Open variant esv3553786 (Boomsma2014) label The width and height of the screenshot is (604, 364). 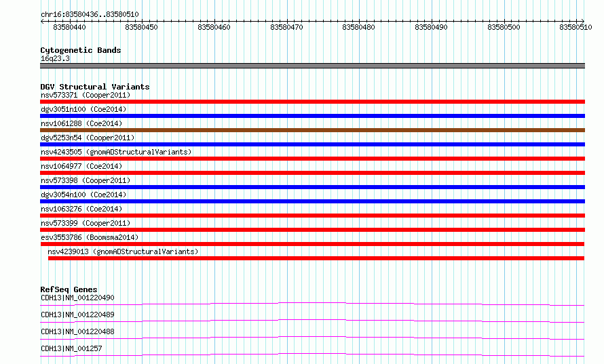coord(90,237)
